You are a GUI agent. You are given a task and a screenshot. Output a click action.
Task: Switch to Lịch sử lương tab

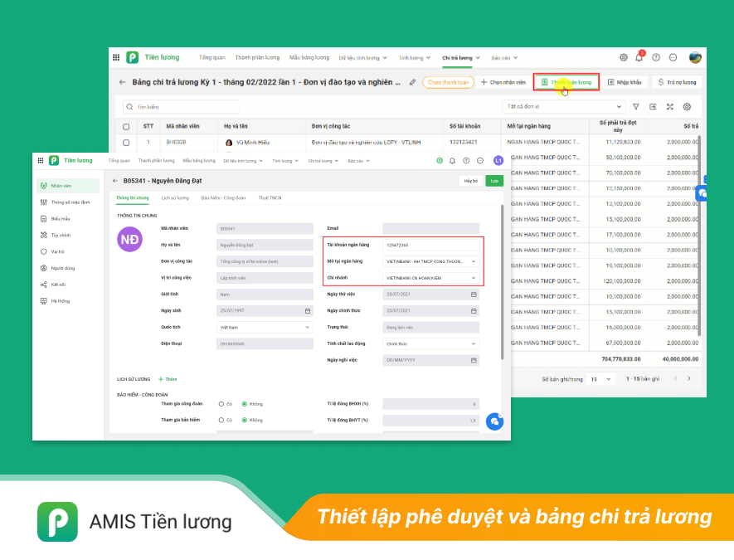point(175,198)
